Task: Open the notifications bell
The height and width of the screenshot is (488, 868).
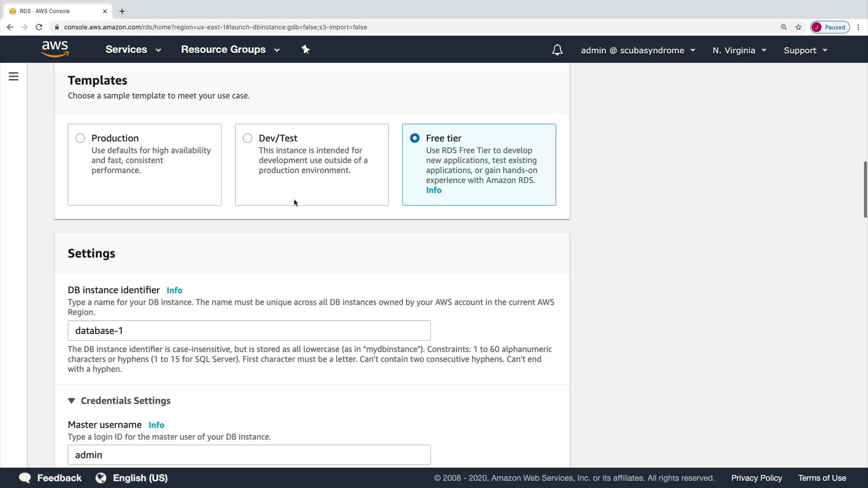Action: click(557, 50)
